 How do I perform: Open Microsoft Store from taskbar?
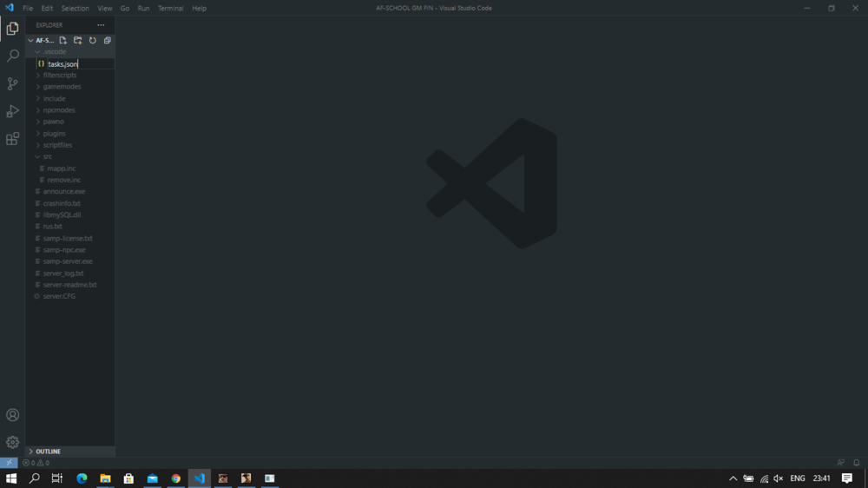128,478
